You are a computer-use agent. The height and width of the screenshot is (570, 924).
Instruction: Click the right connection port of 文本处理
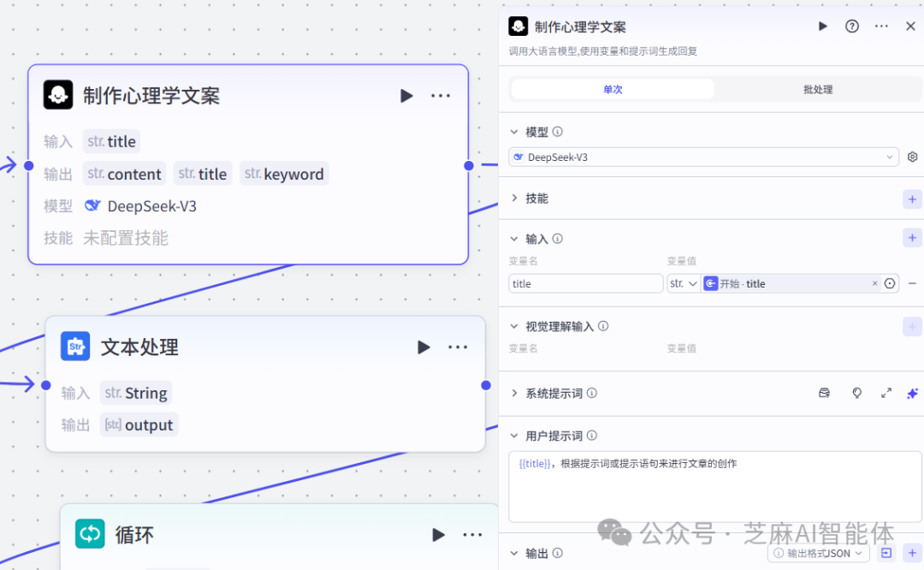click(x=486, y=385)
